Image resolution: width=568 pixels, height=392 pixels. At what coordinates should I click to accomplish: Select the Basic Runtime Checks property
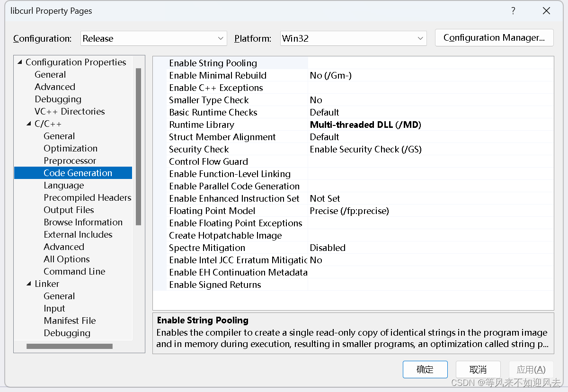pos(213,112)
